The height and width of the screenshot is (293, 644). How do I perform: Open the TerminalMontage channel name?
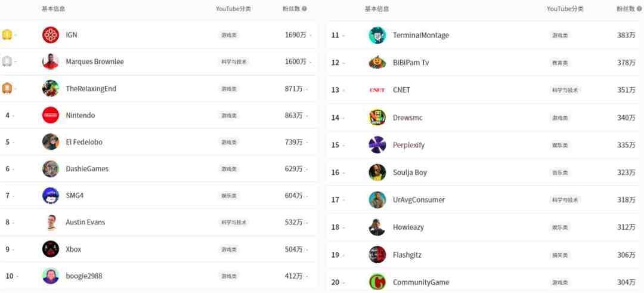[x=420, y=35]
